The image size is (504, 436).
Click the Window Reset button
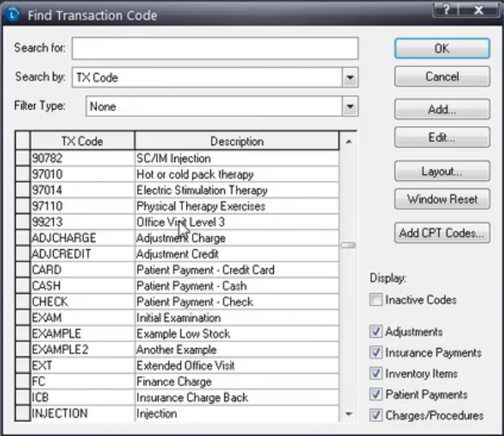(442, 199)
